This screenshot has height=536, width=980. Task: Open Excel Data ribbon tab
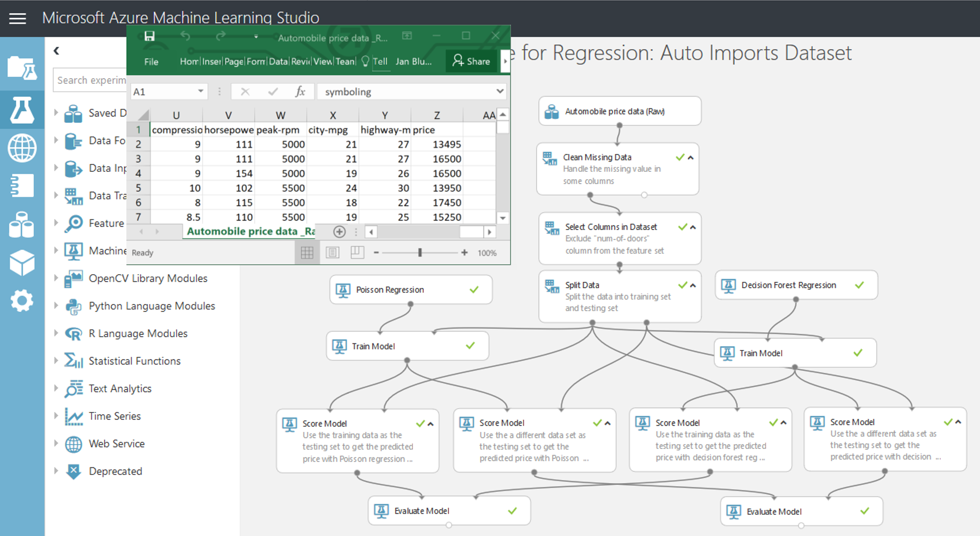tap(278, 62)
